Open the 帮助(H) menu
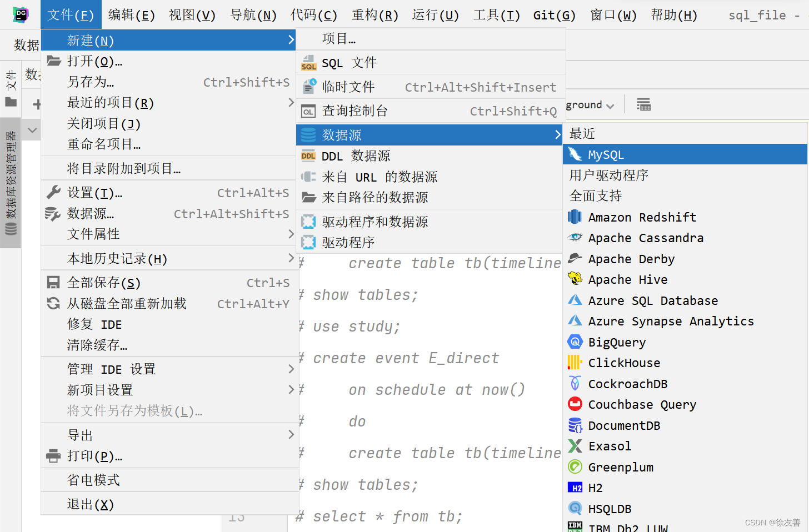 coord(674,15)
